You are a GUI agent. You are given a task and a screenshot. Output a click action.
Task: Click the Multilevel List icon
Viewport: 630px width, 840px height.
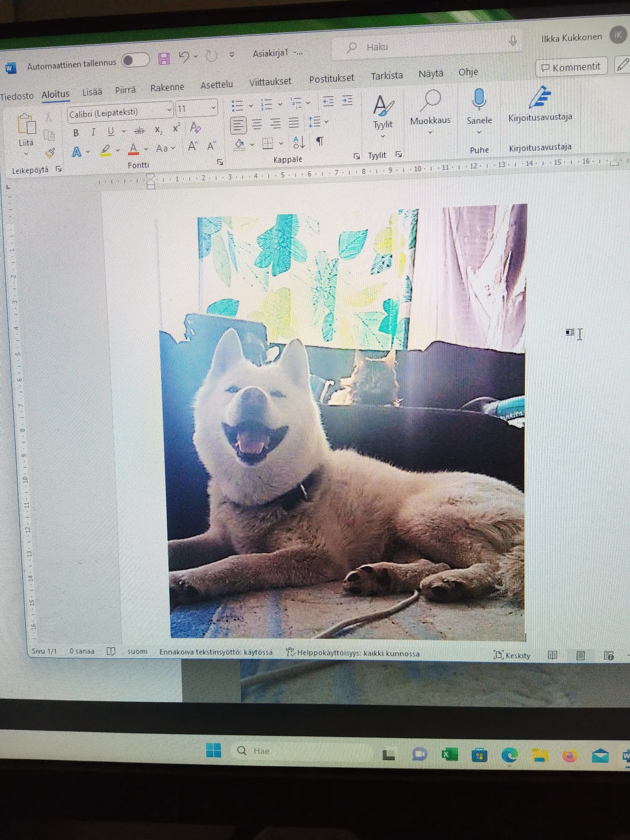point(297,102)
